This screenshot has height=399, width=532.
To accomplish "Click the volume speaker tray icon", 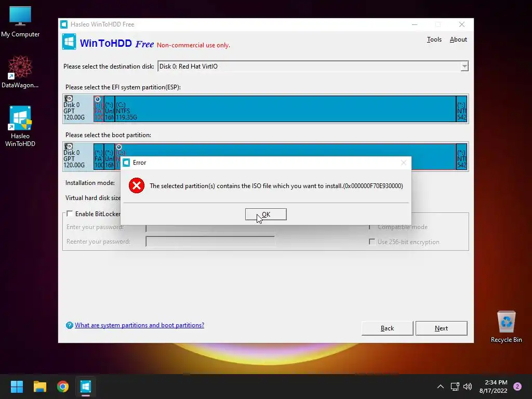I will [x=468, y=387].
